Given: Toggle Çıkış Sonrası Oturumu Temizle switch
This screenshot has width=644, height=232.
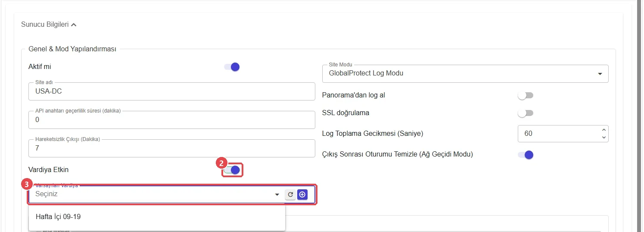Looking at the screenshot, I should pyautogui.click(x=526, y=154).
